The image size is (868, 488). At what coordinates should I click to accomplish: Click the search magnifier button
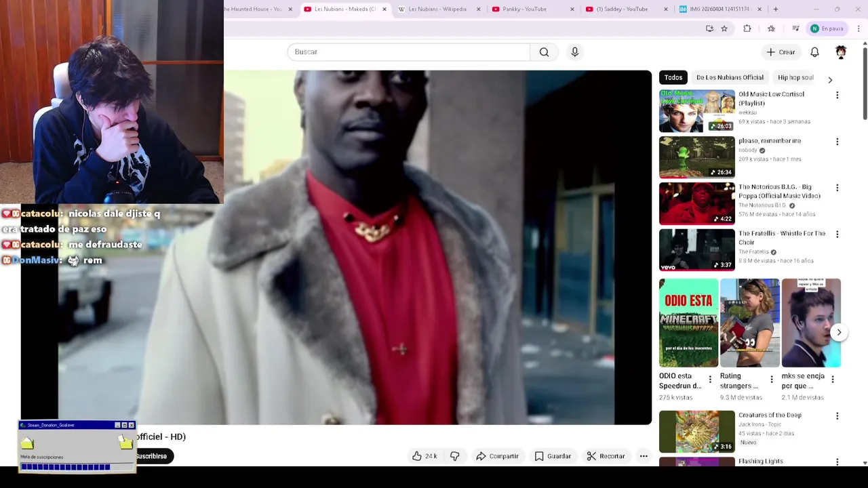tap(544, 52)
